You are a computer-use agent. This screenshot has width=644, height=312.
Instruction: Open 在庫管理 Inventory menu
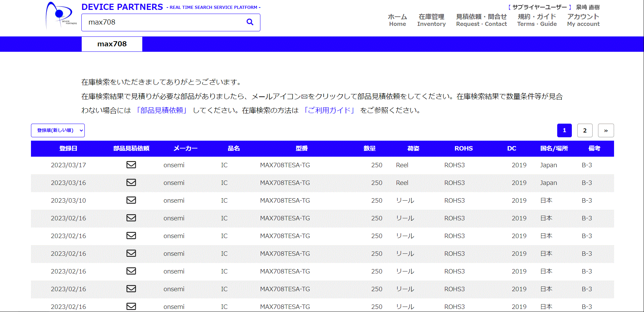[431, 20]
